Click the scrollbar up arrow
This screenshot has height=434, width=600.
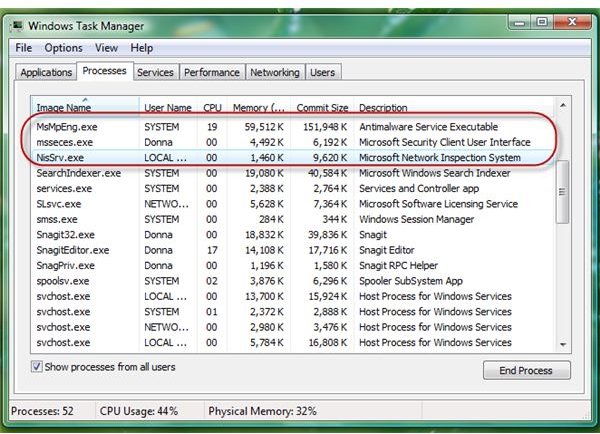tap(562, 105)
